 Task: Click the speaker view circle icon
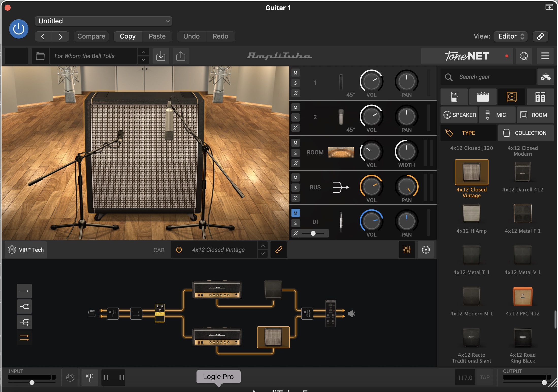click(426, 250)
